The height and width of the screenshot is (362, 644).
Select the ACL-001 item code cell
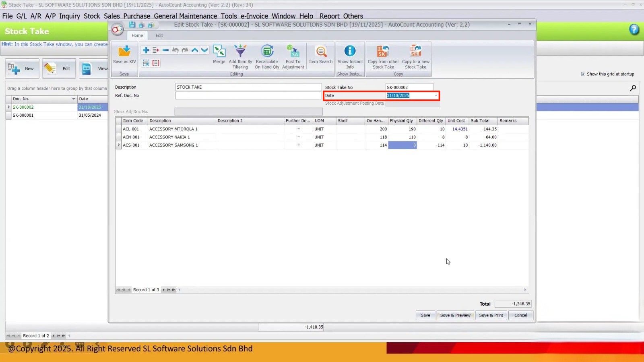point(134,129)
